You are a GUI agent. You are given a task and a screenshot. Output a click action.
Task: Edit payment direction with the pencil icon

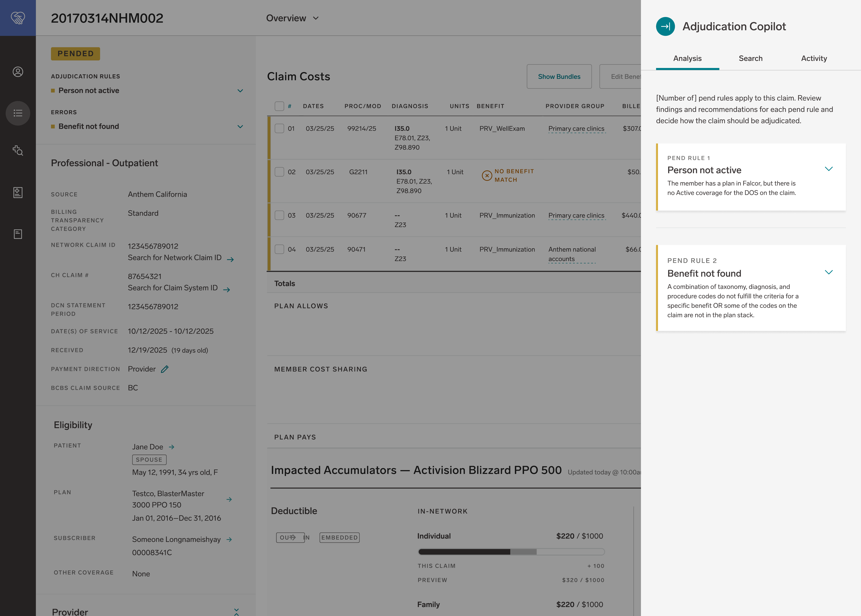tap(165, 369)
